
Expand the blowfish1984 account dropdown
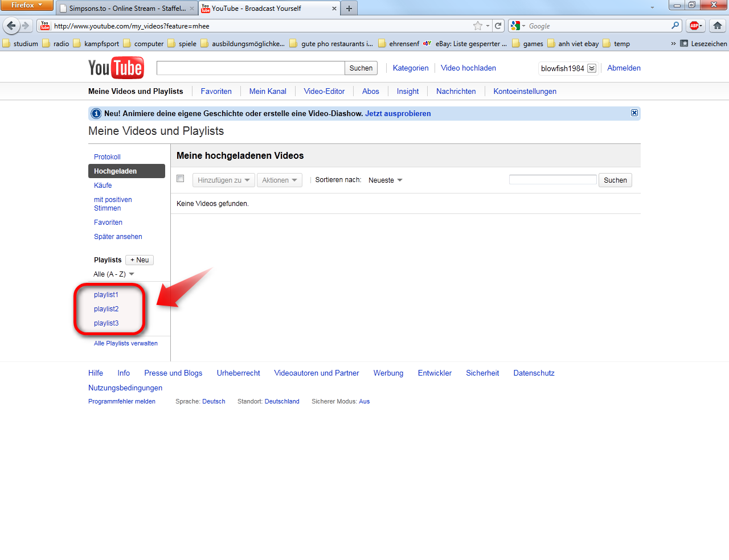pyautogui.click(x=592, y=68)
